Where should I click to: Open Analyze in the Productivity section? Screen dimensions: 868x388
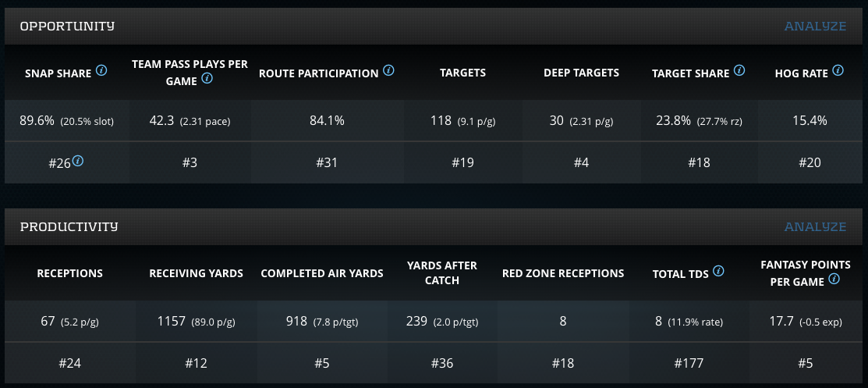(815, 226)
